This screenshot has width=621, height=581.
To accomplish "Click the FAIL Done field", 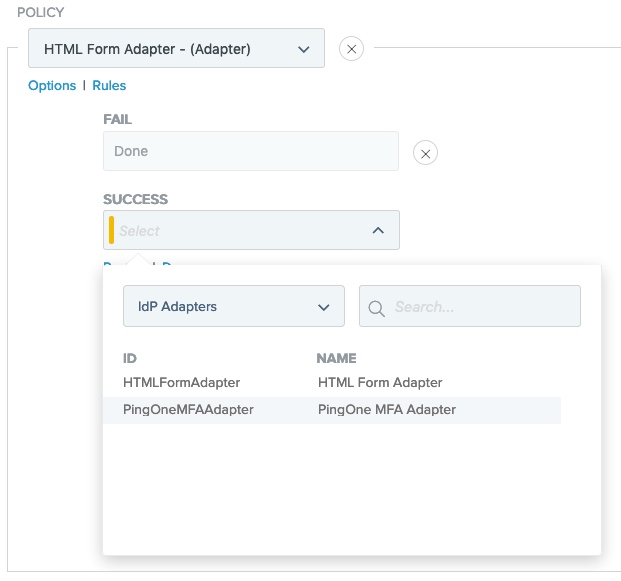I will 250,152.
